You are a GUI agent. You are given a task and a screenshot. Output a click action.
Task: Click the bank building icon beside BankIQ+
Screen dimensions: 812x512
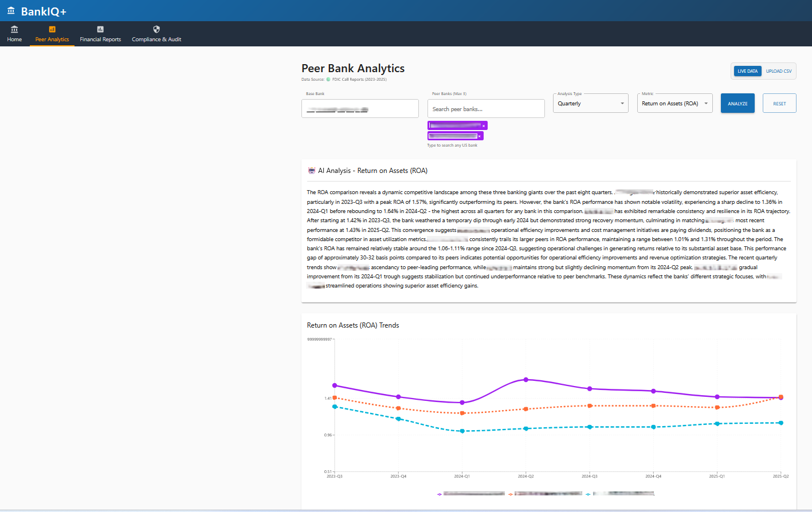pyautogui.click(x=11, y=11)
